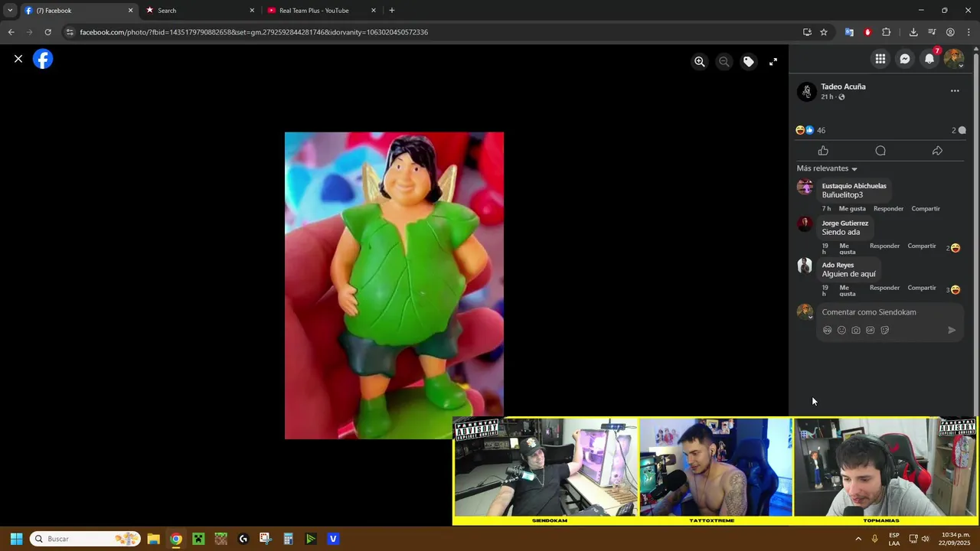Open the photo tag tool
Screen dimensions: 980x551
click(748, 62)
